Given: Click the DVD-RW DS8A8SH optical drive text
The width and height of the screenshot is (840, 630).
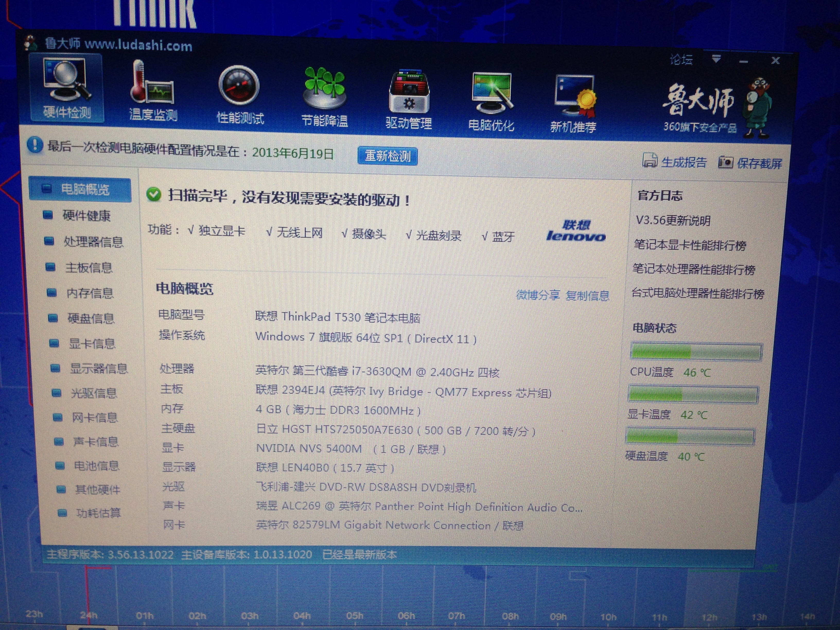Looking at the screenshot, I should pos(366,487).
